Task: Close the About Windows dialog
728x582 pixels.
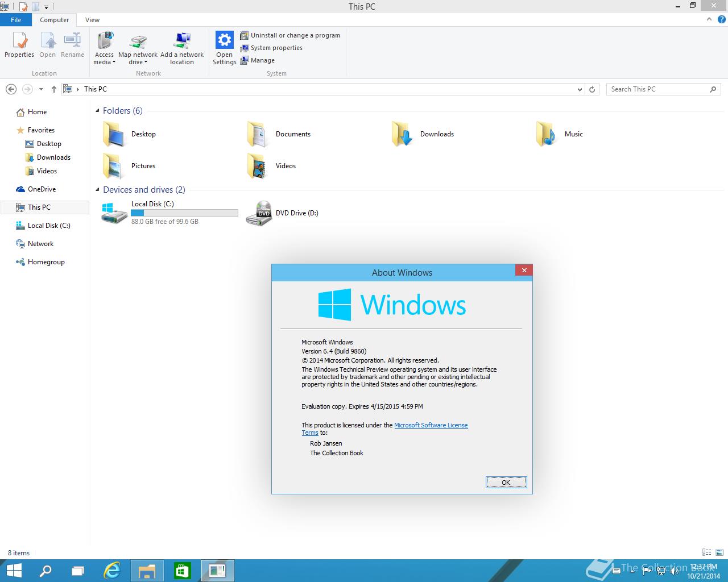Action: pos(524,270)
